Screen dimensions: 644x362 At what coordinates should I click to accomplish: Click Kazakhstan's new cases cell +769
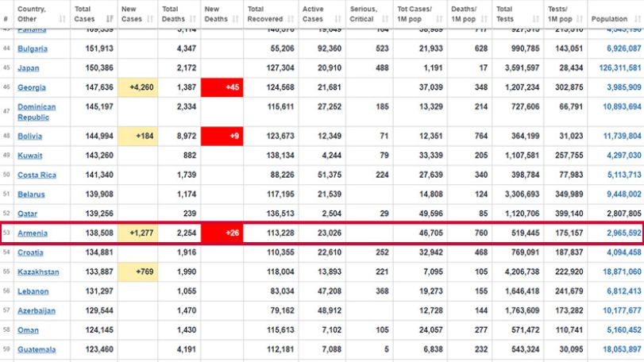(138, 271)
